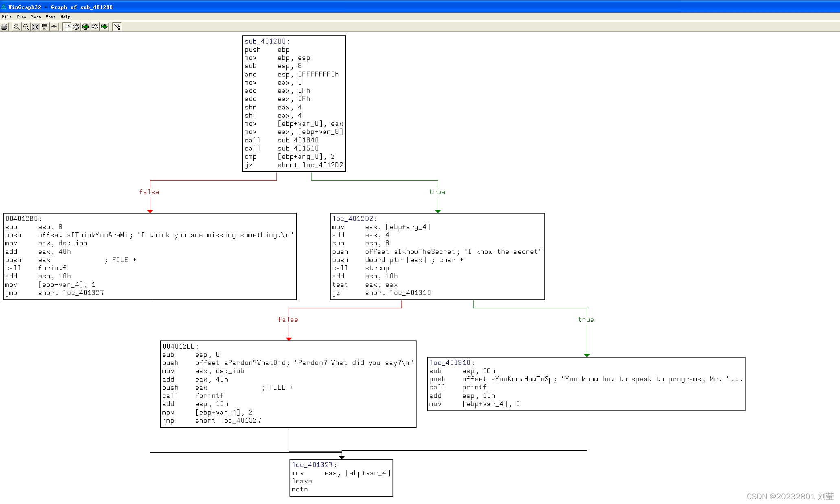Click the 'call sub_401840' line

click(281, 140)
